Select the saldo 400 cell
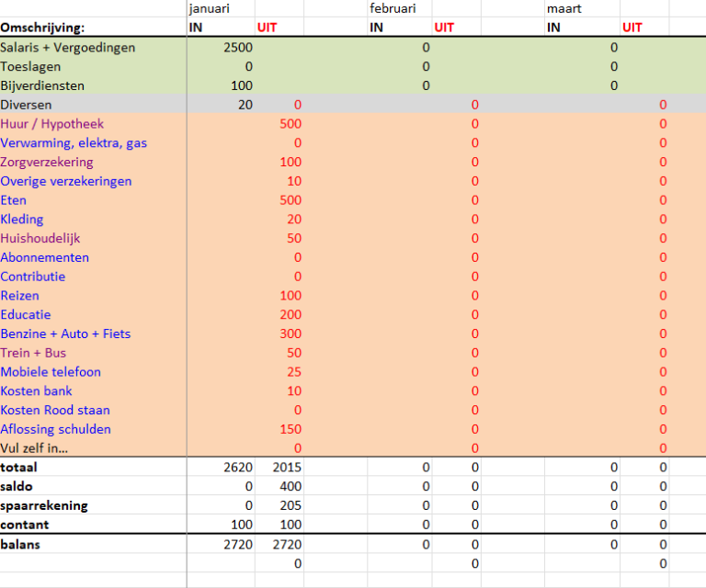Screen dimensions: 706x588 point(290,486)
